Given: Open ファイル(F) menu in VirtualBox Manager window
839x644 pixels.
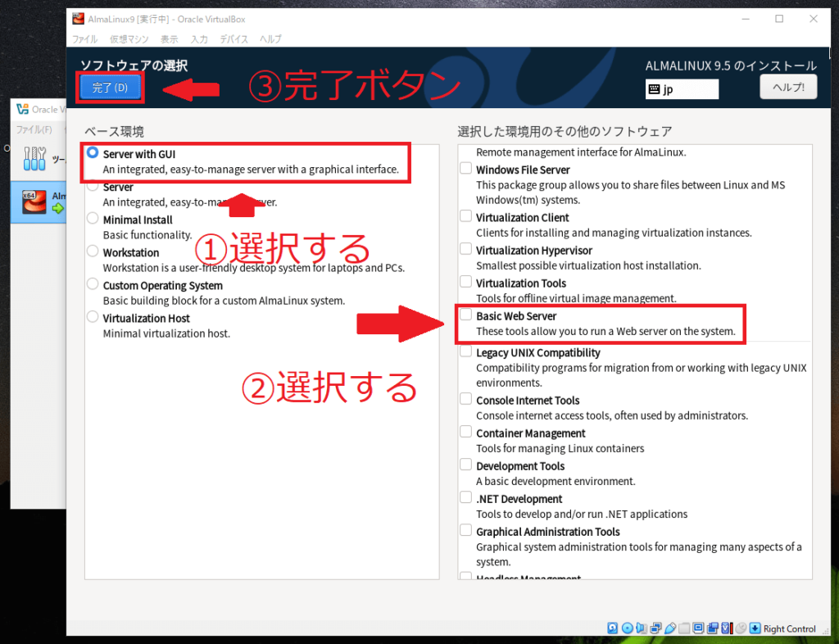Looking at the screenshot, I should click(34, 130).
